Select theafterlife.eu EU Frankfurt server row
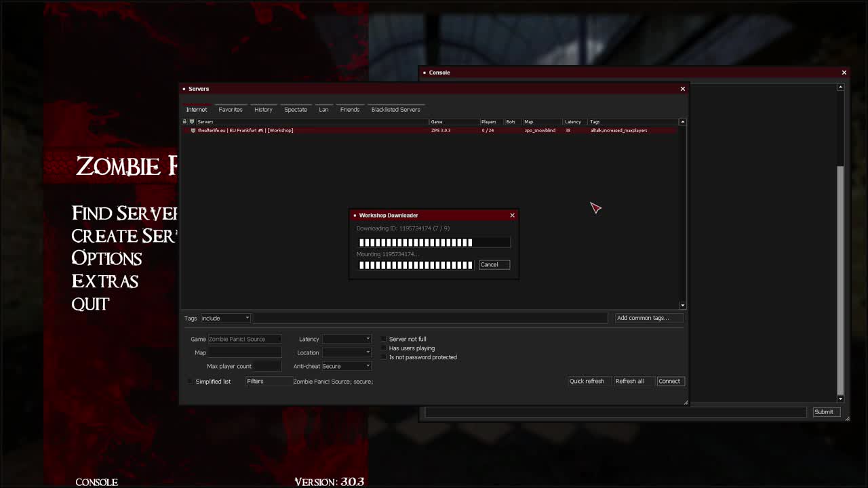868x488 pixels. coord(430,130)
